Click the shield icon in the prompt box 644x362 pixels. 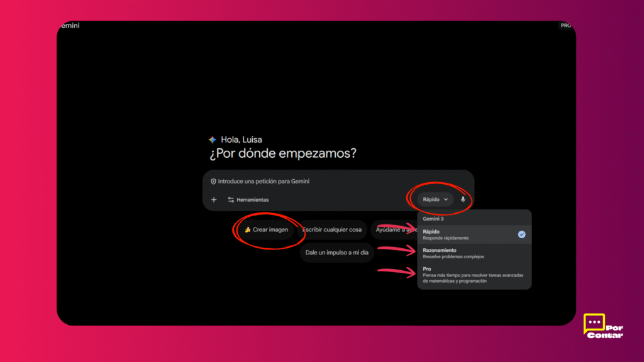tap(213, 181)
